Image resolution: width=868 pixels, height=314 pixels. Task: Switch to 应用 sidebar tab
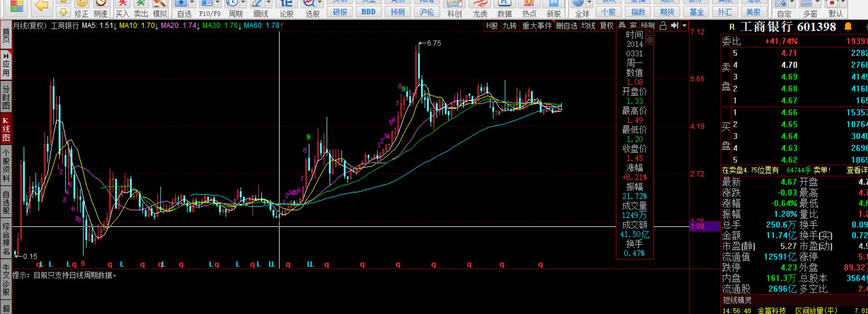[6, 65]
